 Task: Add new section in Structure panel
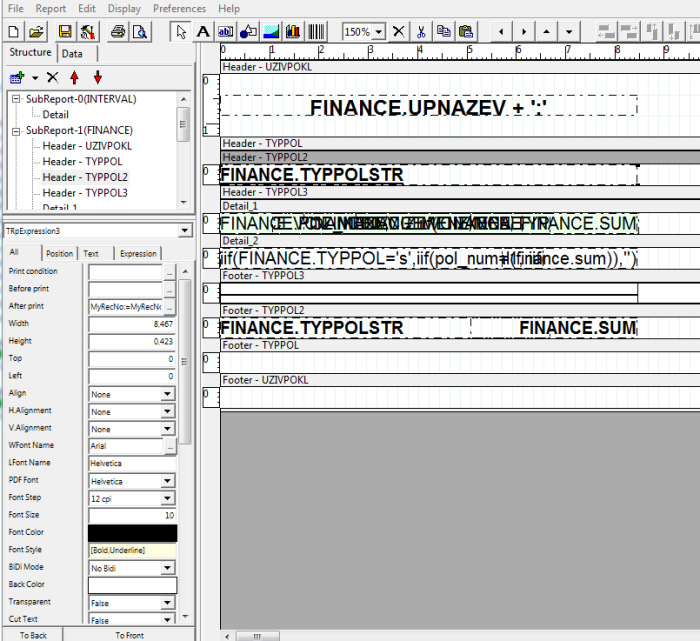click(17, 78)
